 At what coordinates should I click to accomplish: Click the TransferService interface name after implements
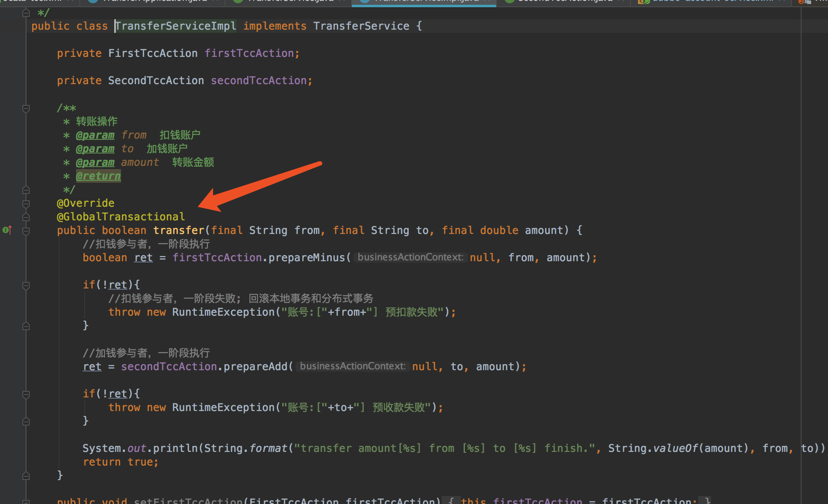[361, 26]
